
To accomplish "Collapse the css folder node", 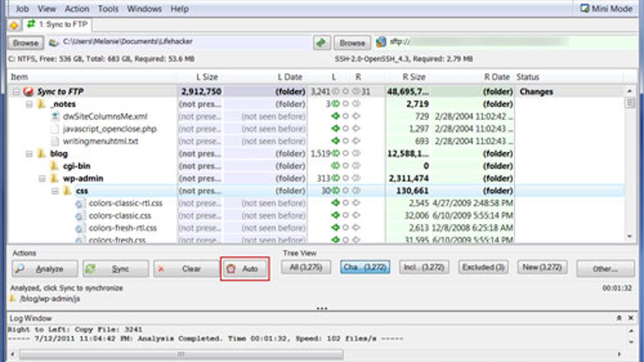I will click(x=55, y=190).
